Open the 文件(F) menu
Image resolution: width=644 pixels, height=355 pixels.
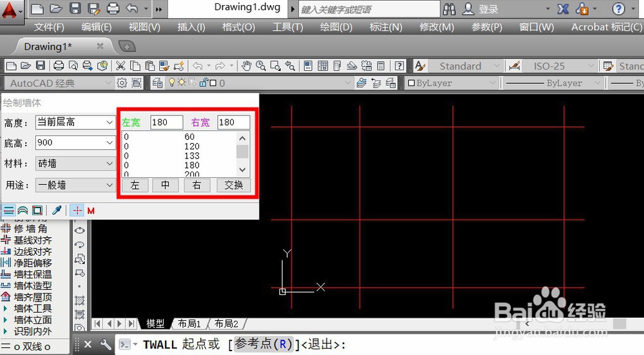click(x=49, y=27)
